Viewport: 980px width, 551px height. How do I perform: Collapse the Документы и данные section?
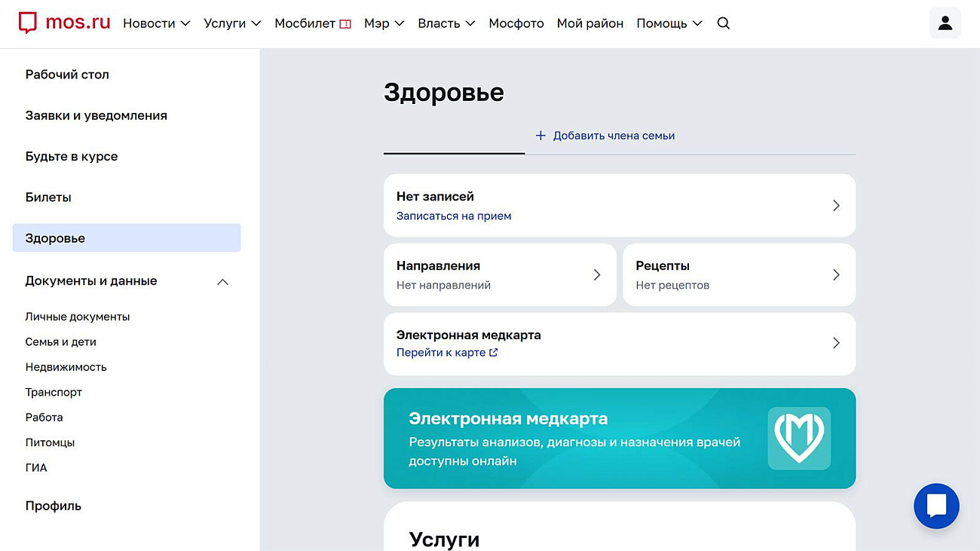(222, 281)
